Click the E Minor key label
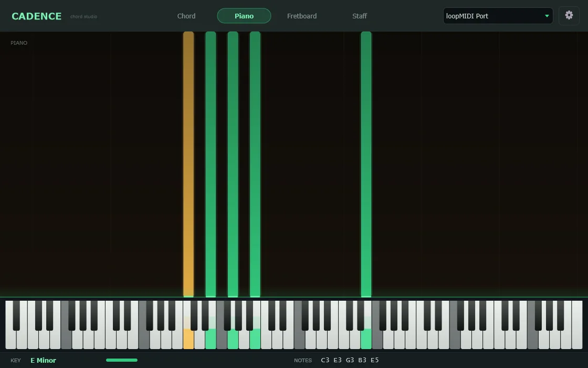The width and height of the screenshot is (588, 368). click(x=43, y=360)
